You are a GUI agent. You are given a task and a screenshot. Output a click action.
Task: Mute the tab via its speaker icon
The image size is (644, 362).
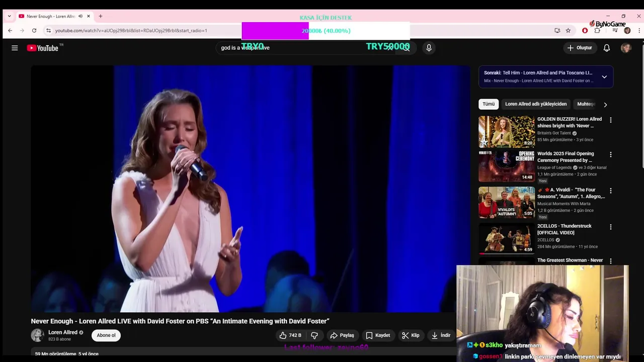(x=80, y=16)
